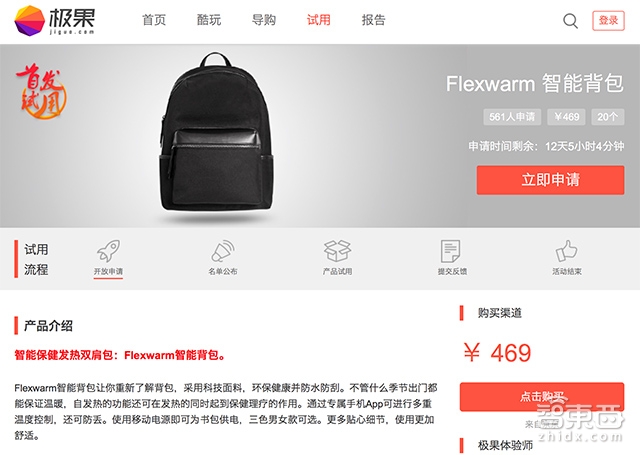Select the megaphone 名单公布 step icon
The image size is (640, 455).
tap(223, 251)
